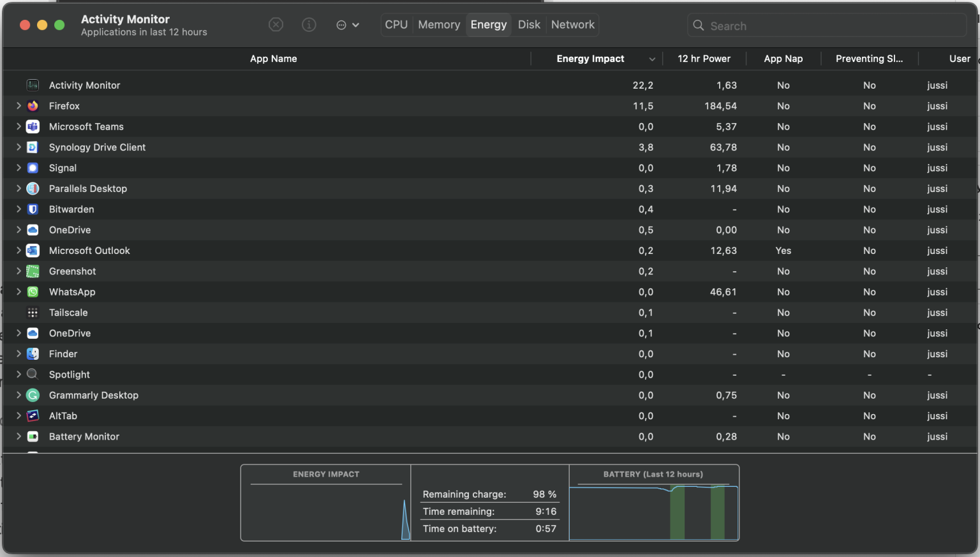This screenshot has width=980, height=557.
Task: Click the OneDrive icon with 0,5 energy impact
Action: point(33,230)
